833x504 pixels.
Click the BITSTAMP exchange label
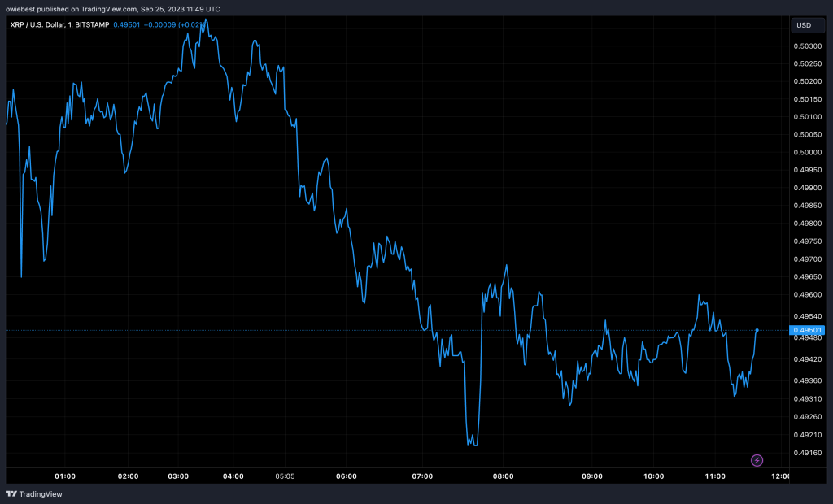[x=110, y=25]
